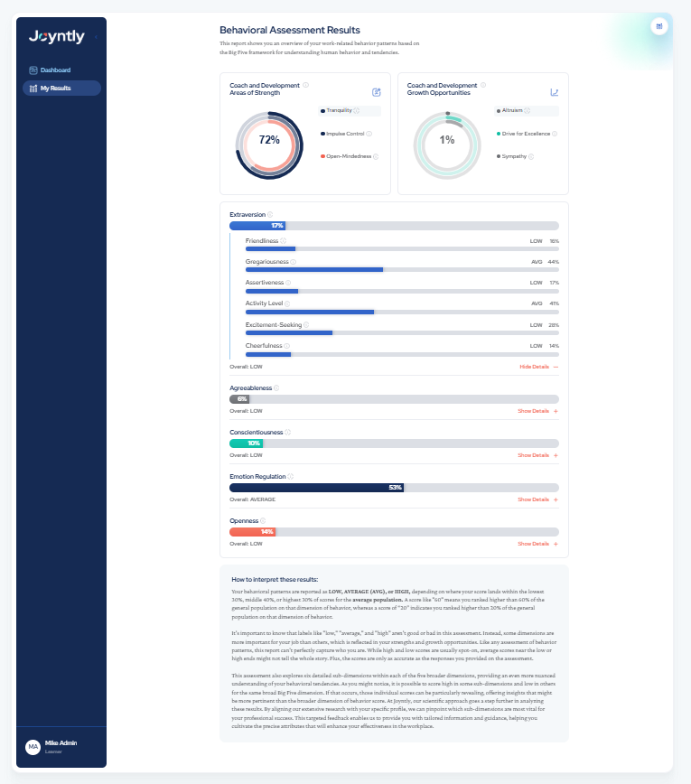This screenshot has width=691, height=784.
Task: Click the info icon beside Drive for Excellence
Action: (554, 134)
